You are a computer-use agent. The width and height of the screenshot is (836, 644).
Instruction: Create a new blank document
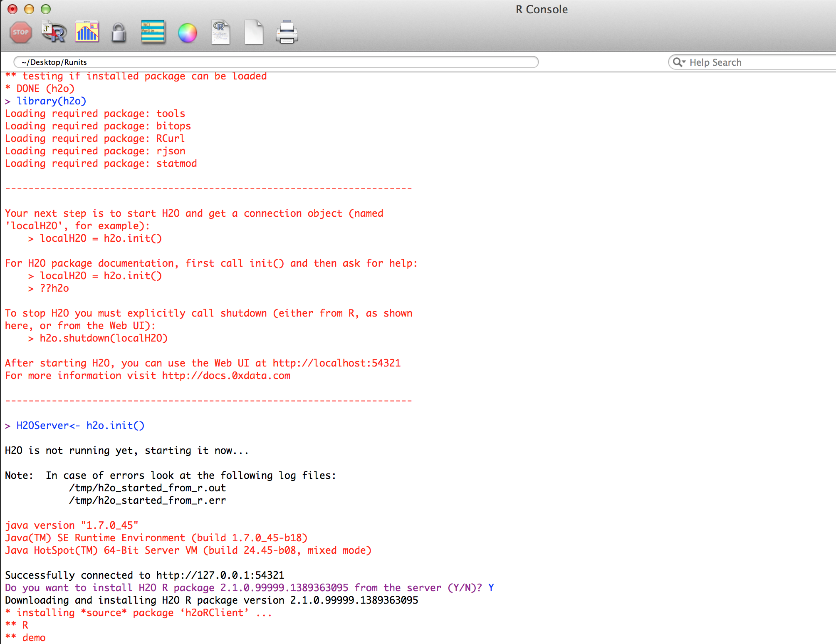pos(253,32)
